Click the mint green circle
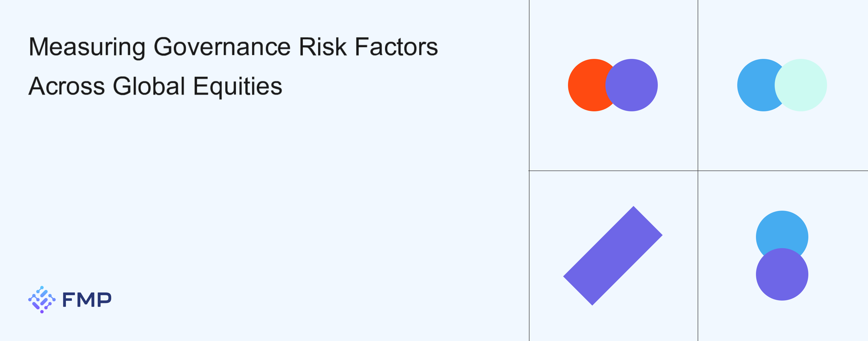Image resolution: width=868 pixels, height=341 pixels. (x=801, y=85)
